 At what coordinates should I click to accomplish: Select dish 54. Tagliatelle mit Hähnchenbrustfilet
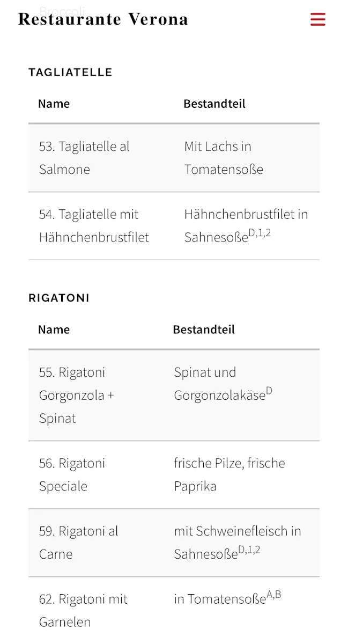click(94, 226)
